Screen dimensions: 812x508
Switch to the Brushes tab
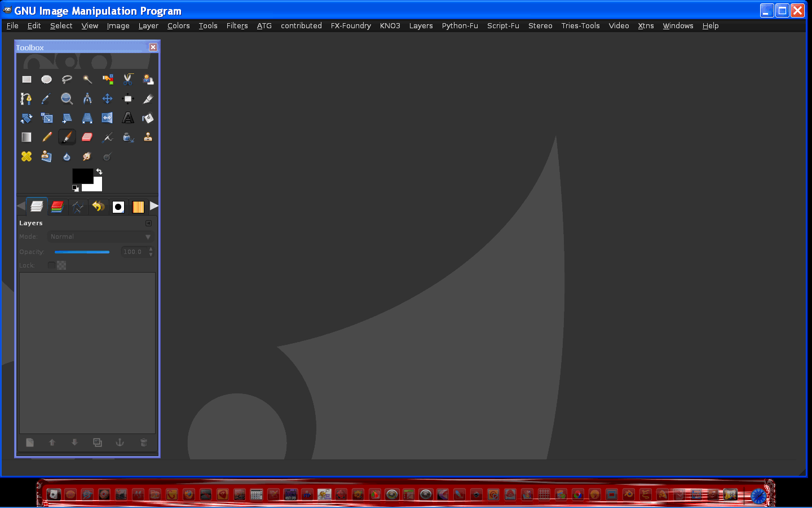118,207
